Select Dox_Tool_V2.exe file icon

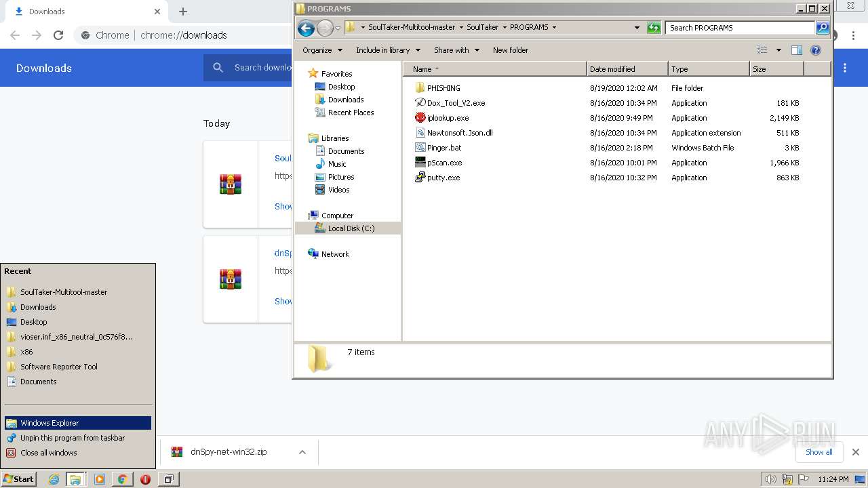coord(420,103)
